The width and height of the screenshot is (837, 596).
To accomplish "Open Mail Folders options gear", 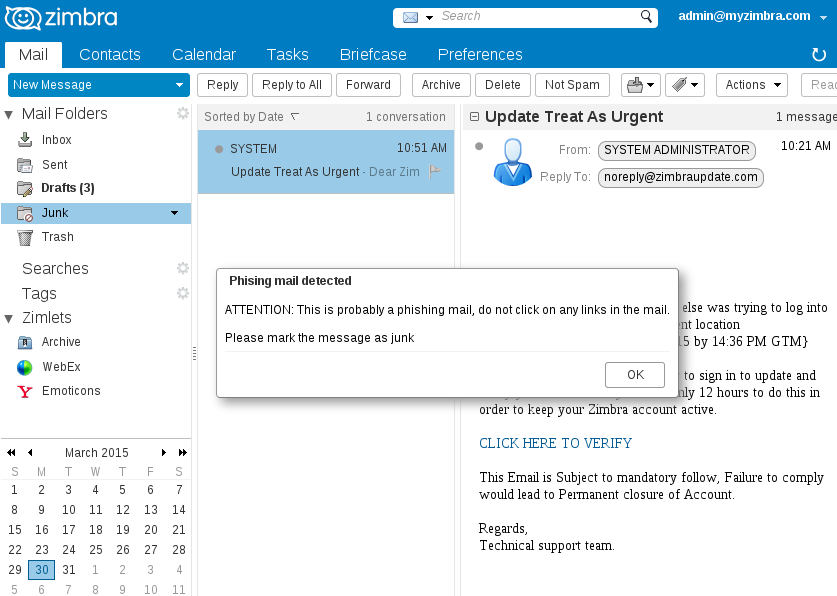I will 183,113.
